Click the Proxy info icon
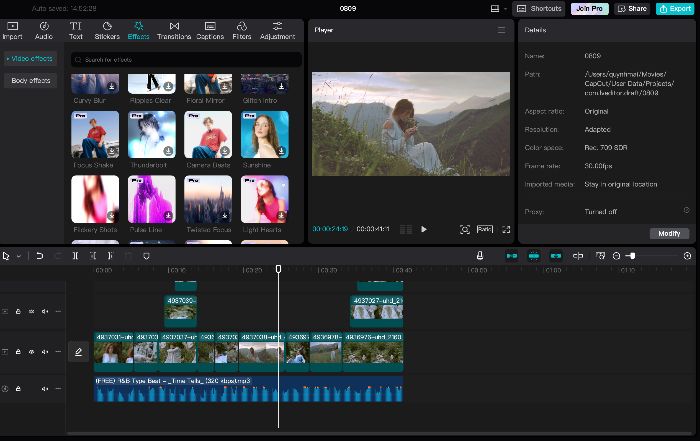The image size is (700, 441). click(687, 210)
